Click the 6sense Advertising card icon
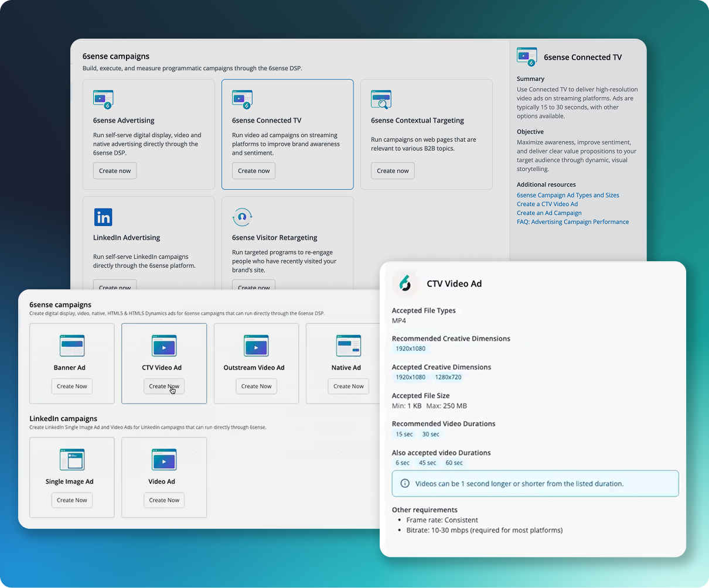The image size is (709, 588). 103,100
